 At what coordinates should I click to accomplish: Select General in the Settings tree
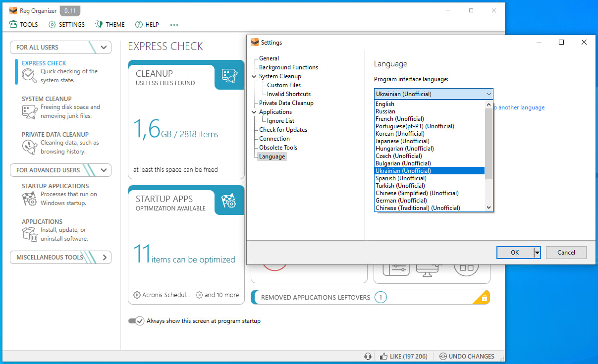(x=269, y=58)
